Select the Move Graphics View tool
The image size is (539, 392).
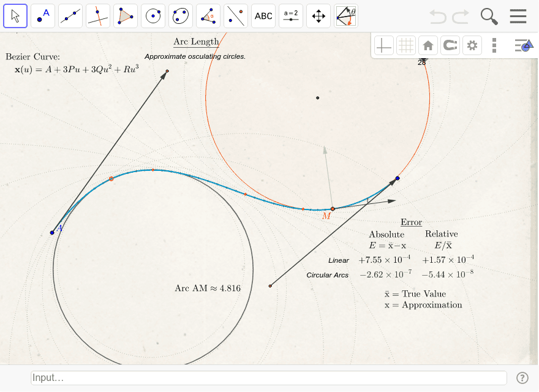(318, 16)
